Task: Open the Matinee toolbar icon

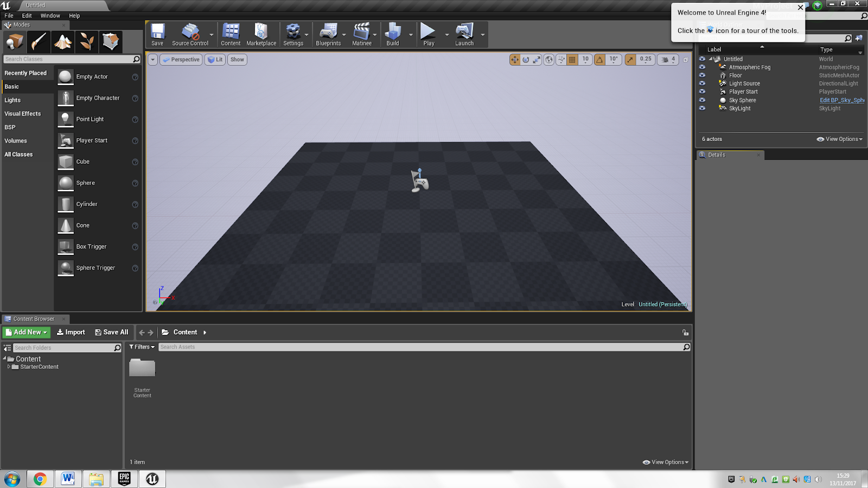Action: [362, 35]
